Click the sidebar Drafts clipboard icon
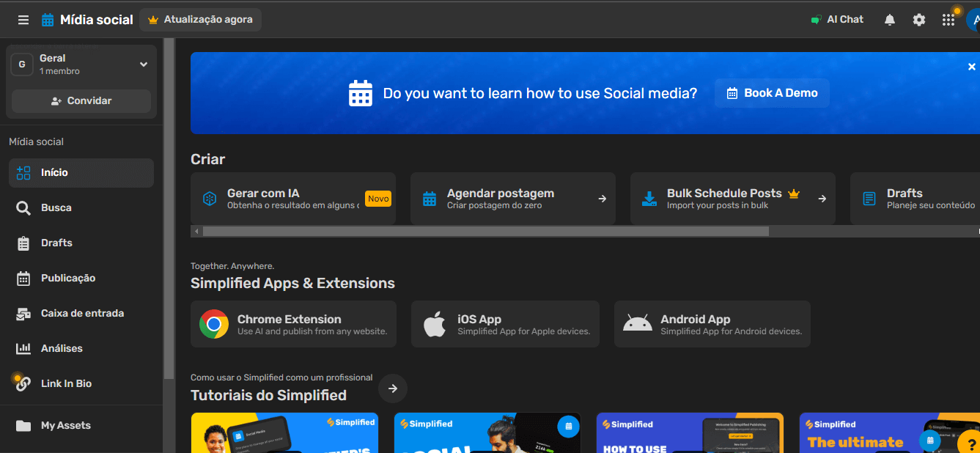Image resolution: width=980 pixels, height=453 pixels. point(23,243)
